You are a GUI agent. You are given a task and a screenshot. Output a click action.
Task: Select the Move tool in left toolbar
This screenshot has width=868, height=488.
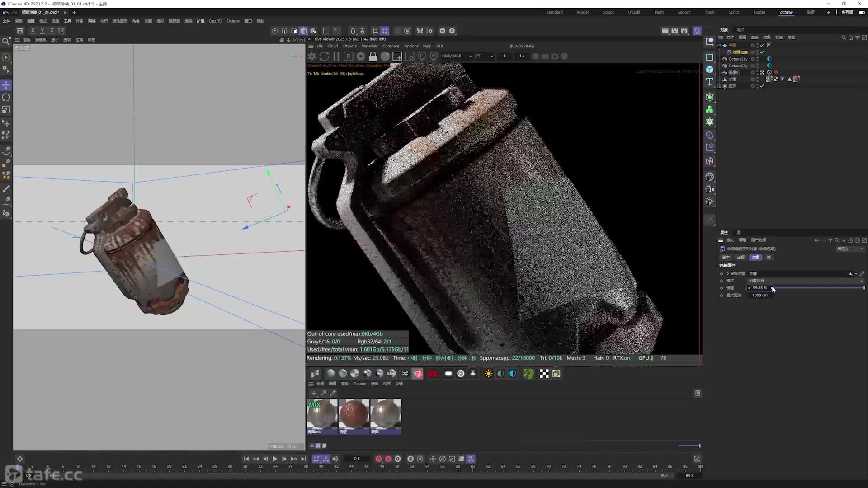click(x=6, y=85)
